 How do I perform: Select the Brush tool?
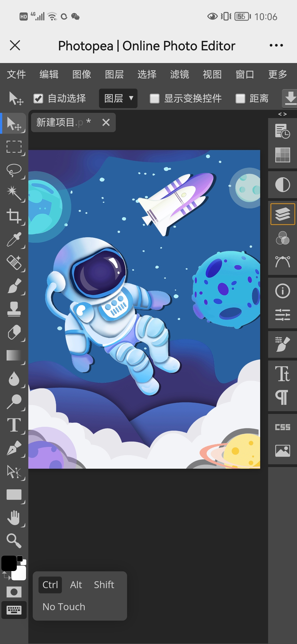pyautogui.click(x=14, y=286)
